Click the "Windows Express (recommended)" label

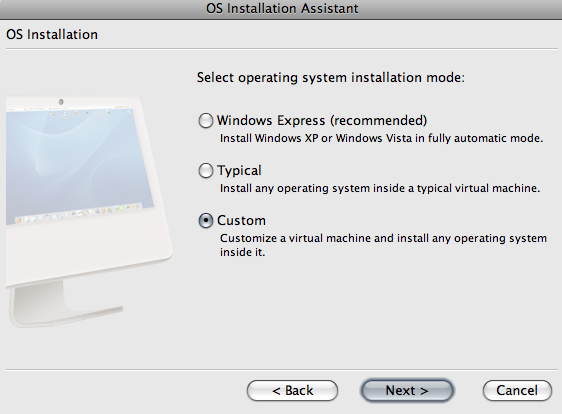tap(322, 120)
